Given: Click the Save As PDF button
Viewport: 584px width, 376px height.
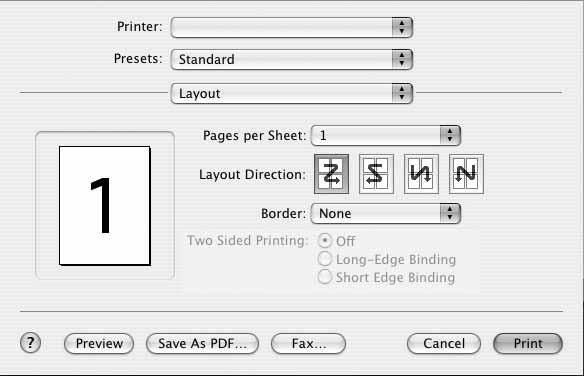Looking at the screenshot, I should (x=202, y=343).
